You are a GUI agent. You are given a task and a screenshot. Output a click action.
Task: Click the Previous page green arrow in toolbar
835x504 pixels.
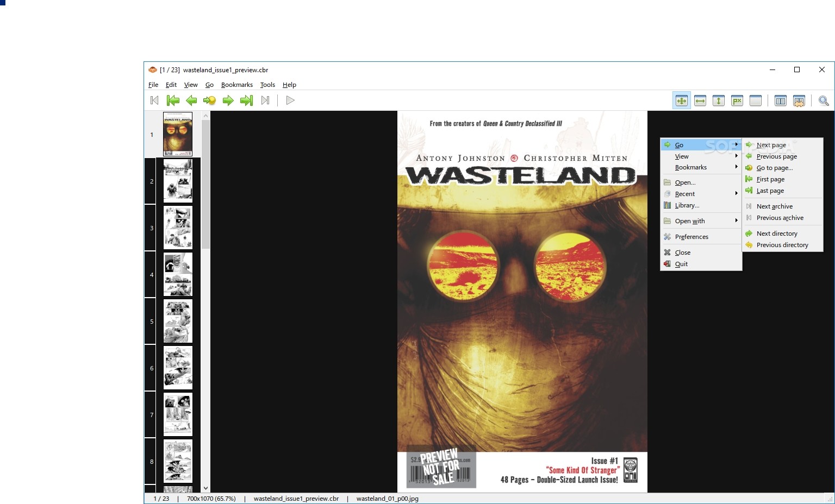pos(191,100)
